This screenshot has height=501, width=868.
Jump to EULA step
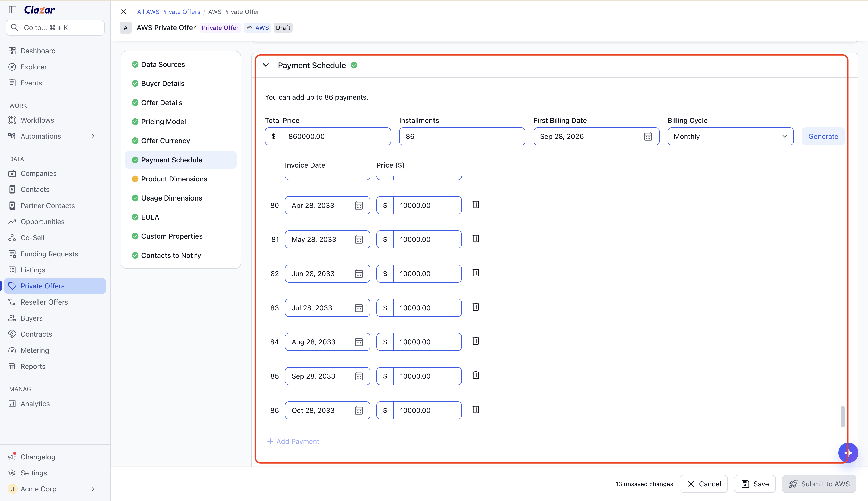tap(181, 217)
